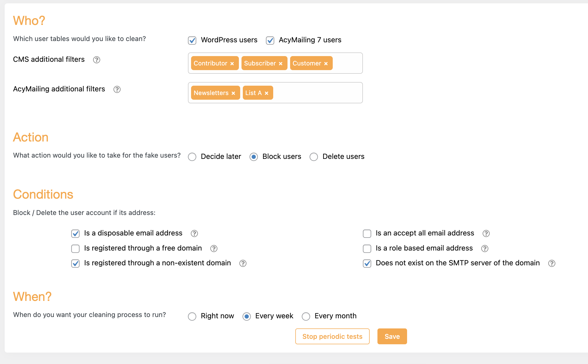Remove the Contributor tag
Viewport: 588px width, 364px height.
(x=232, y=64)
